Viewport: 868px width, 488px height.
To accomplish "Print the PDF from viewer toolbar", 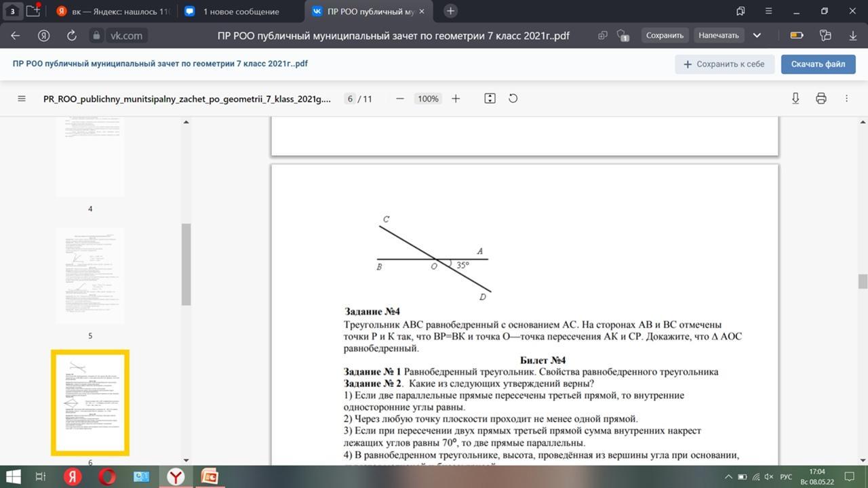I will click(821, 98).
